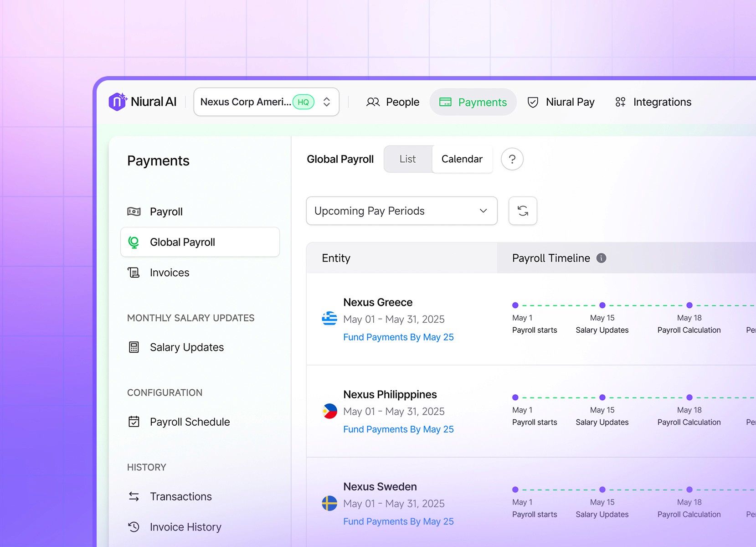
Task: Open the People navigation tab
Action: click(x=392, y=102)
